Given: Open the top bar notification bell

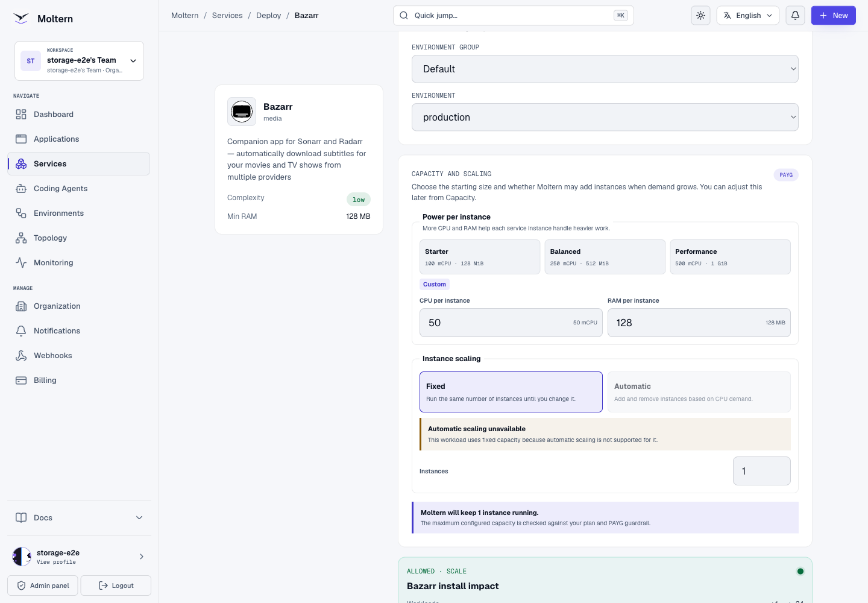Looking at the screenshot, I should click(796, 16).
